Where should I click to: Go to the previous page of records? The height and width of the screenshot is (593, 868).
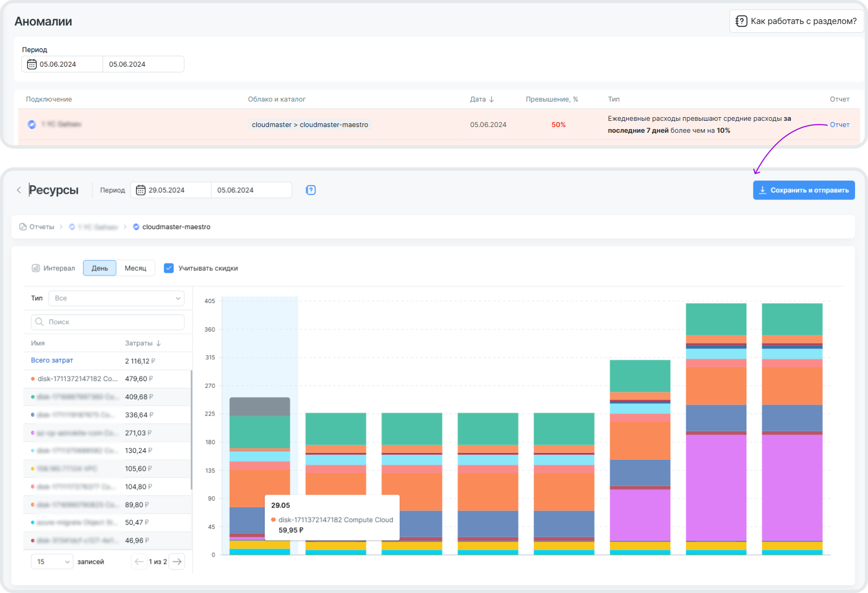tap(139, 561)
